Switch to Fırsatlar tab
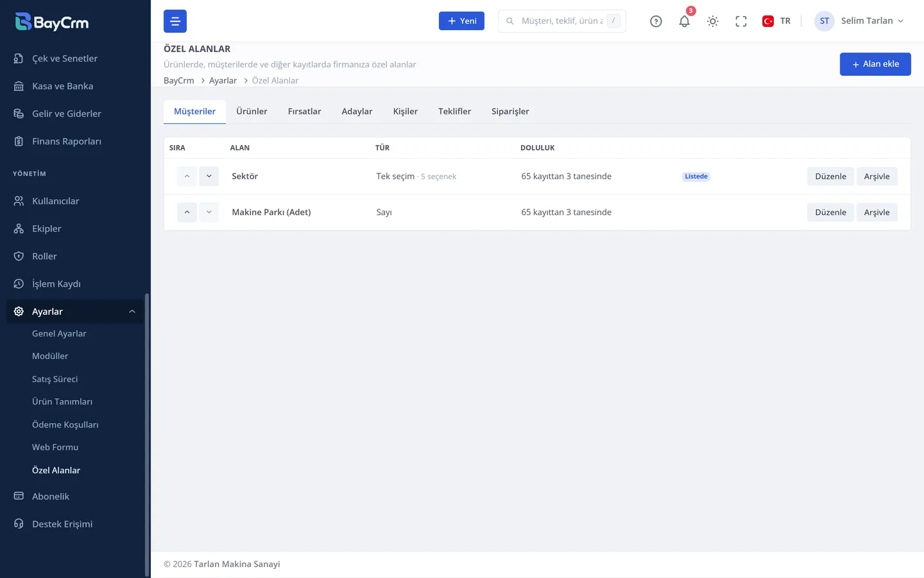This screenshot has width=924, height=578. (x=304, y=112)
